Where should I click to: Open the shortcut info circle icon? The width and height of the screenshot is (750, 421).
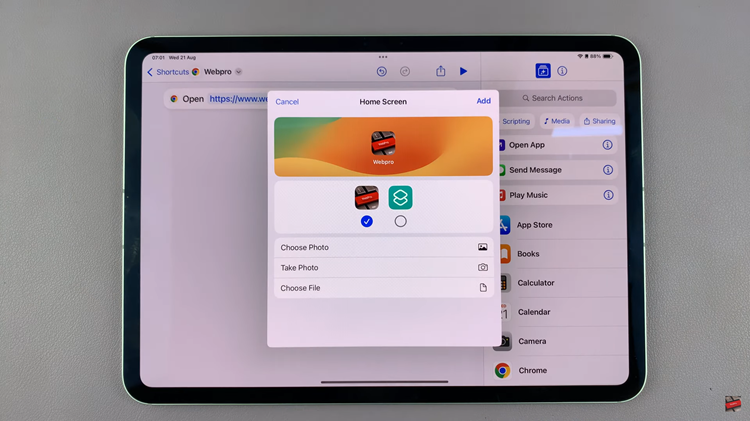click(x=562, y=72)
